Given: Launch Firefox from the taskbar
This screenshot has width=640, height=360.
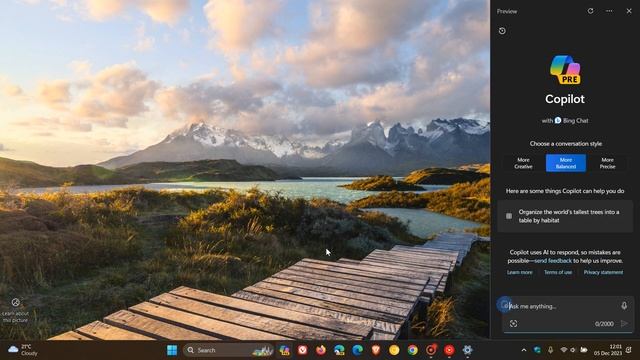Looking at the screenshot, I should coord(321,350).
